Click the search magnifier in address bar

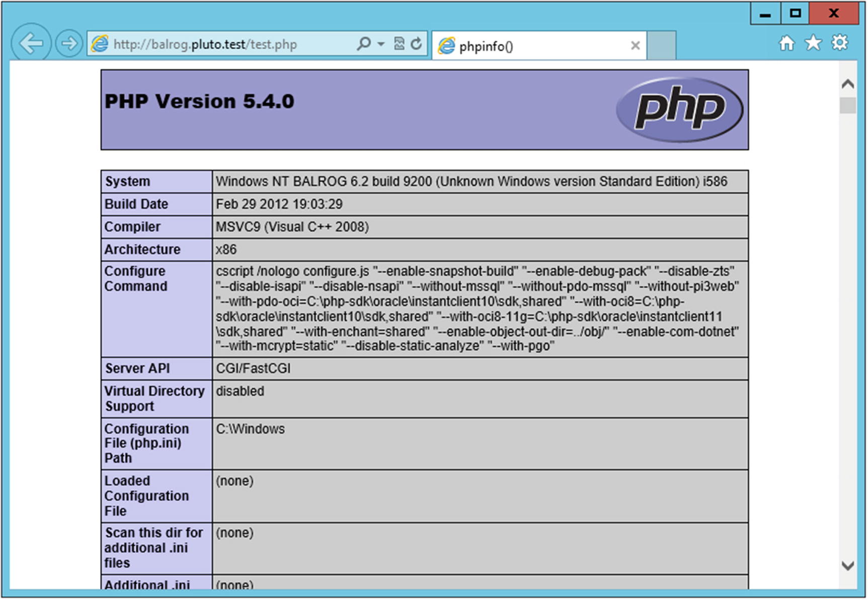(363, 44)
